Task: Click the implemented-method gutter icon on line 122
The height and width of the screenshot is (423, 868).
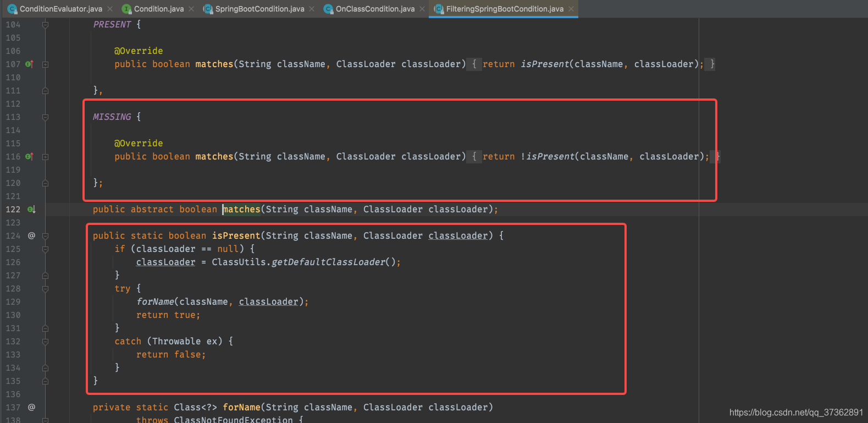Action: coord(31,209)
